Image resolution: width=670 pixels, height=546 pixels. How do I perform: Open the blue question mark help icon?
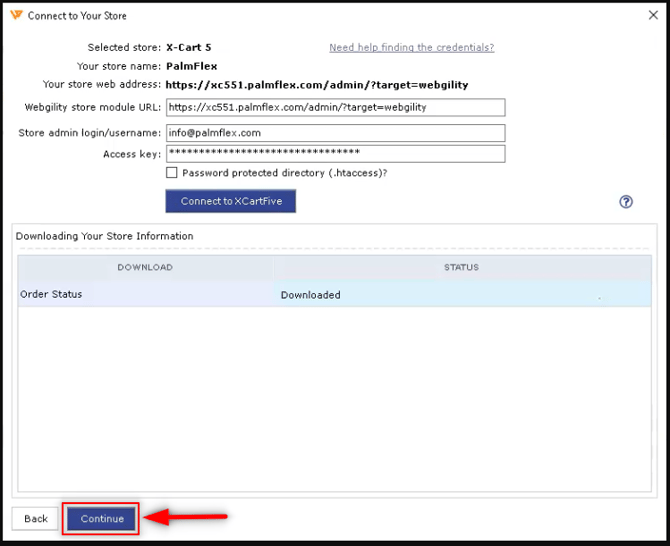click(626, 202)
